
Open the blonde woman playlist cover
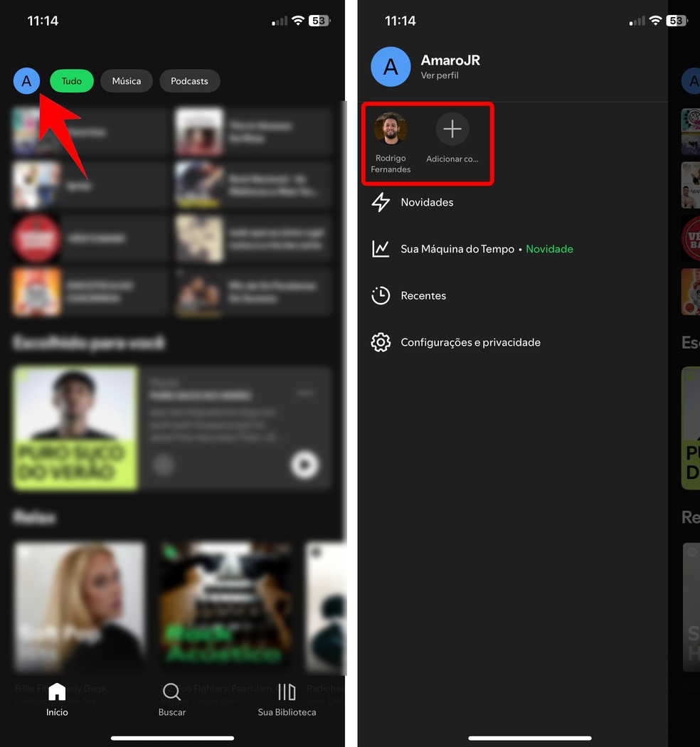pyautogui.click(x=80, y=606)
